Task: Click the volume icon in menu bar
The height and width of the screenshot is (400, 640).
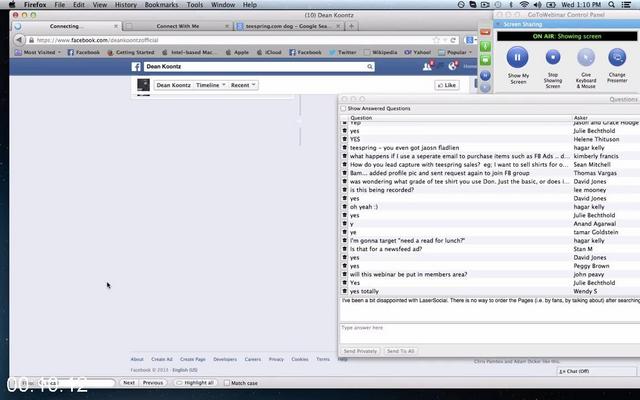Action: point(537,5)
